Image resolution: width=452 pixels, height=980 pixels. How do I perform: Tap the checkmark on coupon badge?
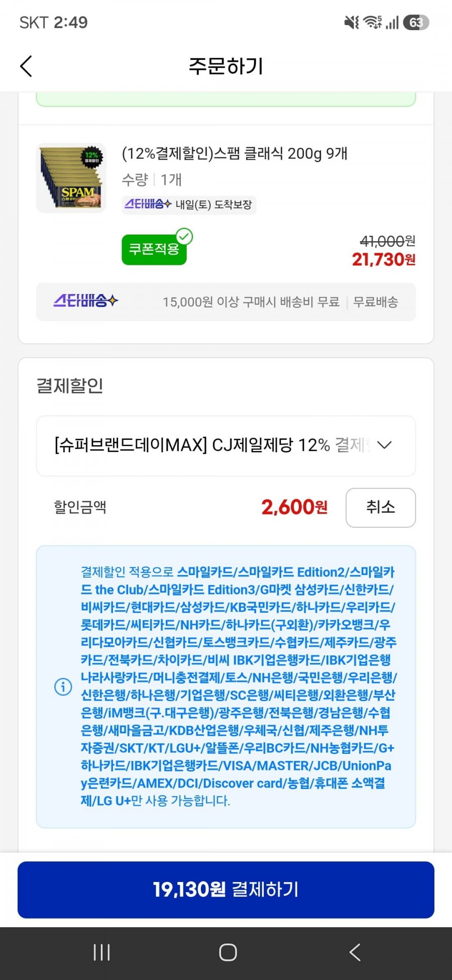pyautogui.click(x=185, y=236)
